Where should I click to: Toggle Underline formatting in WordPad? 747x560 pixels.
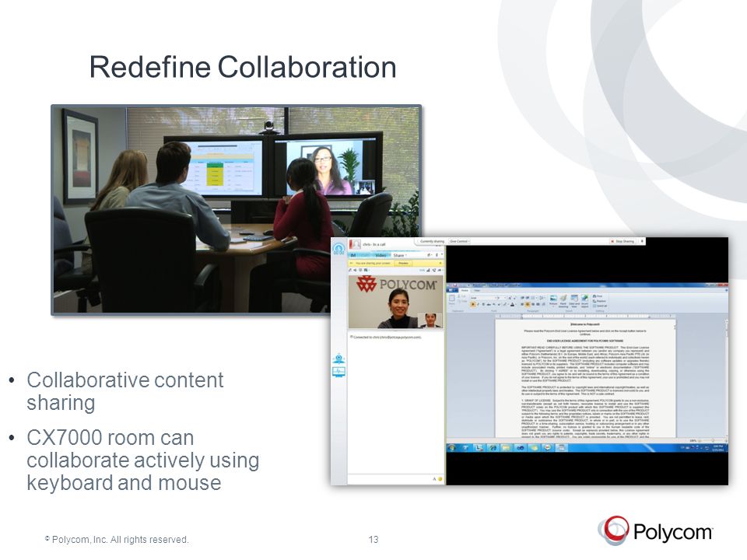click(483, 304)
